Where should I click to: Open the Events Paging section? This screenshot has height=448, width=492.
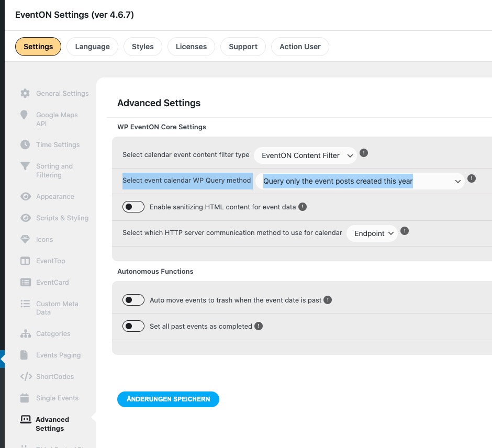[x=59, y=355]
